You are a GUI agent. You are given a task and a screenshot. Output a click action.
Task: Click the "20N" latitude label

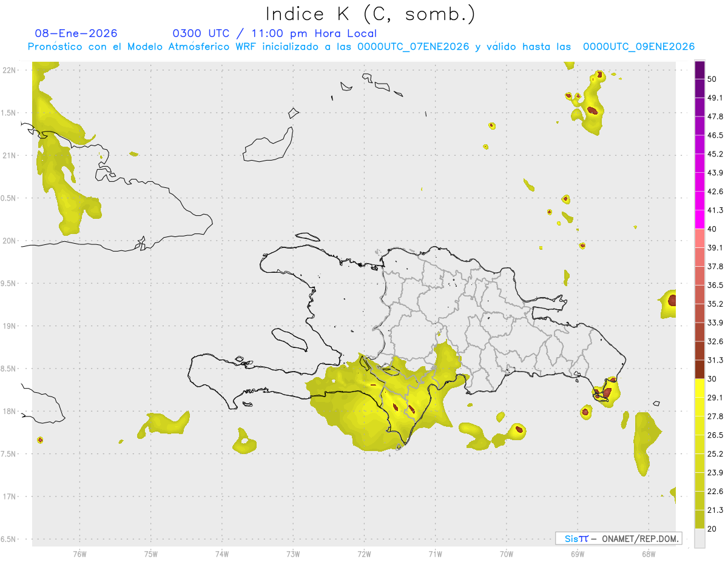(8, 241)
